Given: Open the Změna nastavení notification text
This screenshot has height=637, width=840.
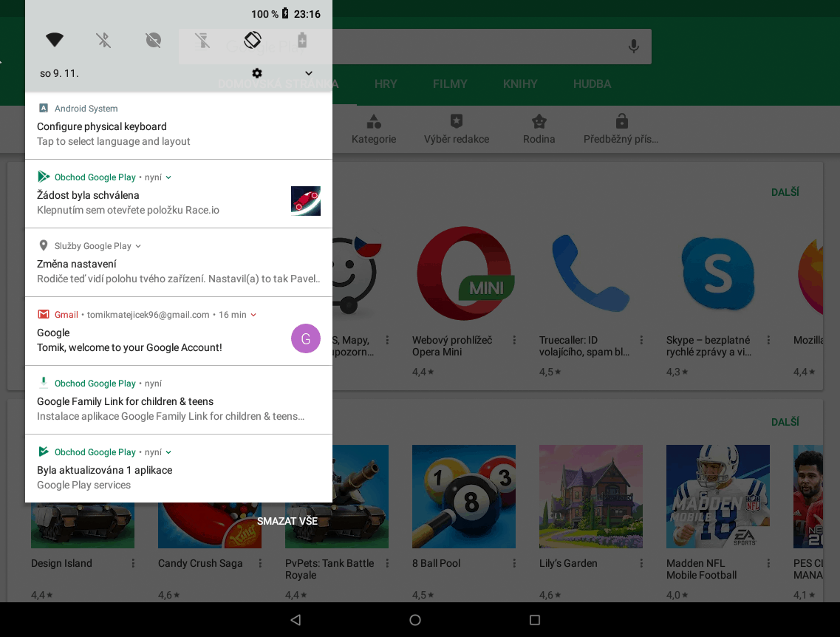Looking at the screenshot, I should click(77, 264).
